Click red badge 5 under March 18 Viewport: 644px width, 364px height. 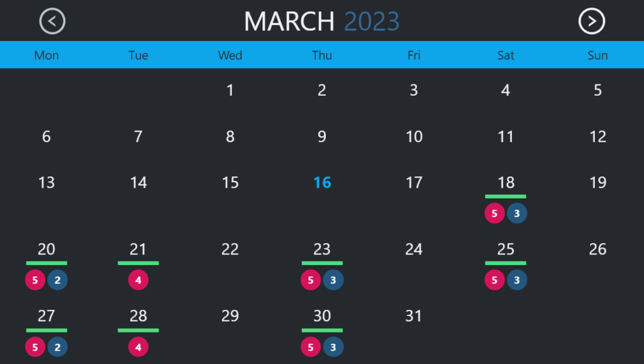tap(494, 213)
